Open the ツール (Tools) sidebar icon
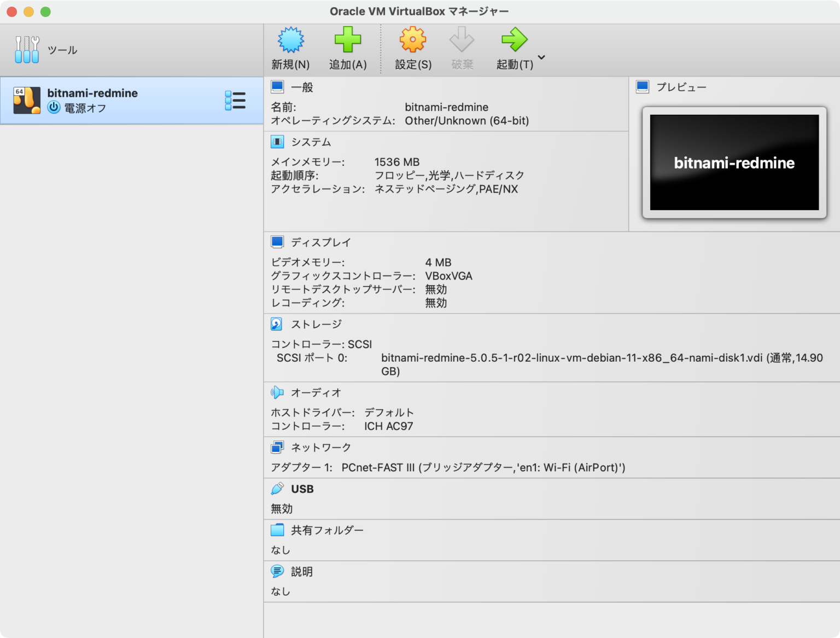840x638 pixels. pyautogui.click(x=27, y=49)
